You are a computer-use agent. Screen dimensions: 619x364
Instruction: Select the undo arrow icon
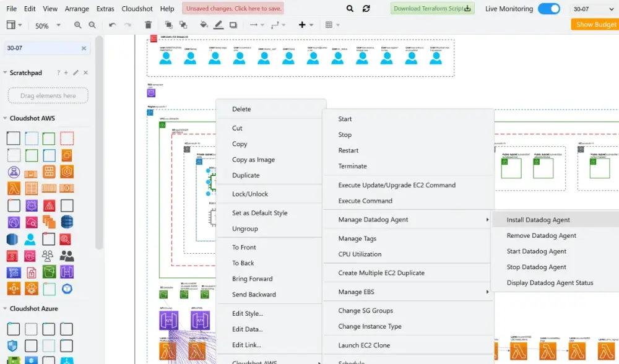point(113,25)
